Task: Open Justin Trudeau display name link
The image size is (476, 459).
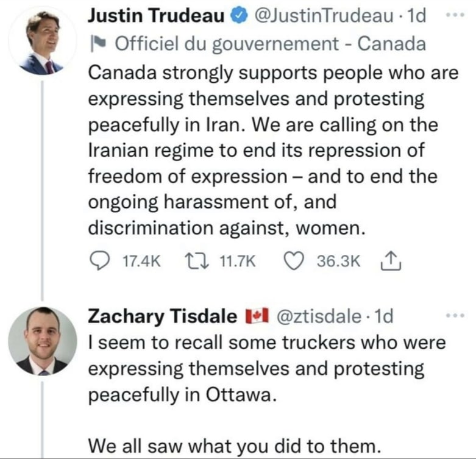Action: [156, 16]
